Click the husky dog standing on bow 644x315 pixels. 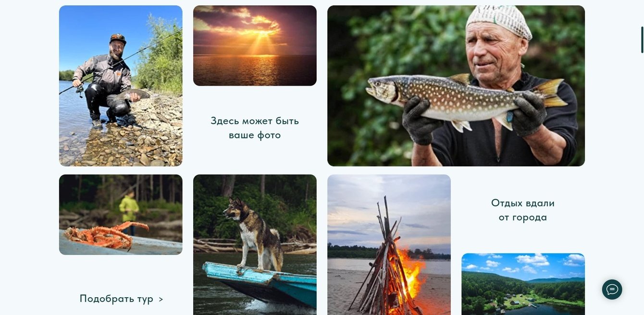pos(253,233)
